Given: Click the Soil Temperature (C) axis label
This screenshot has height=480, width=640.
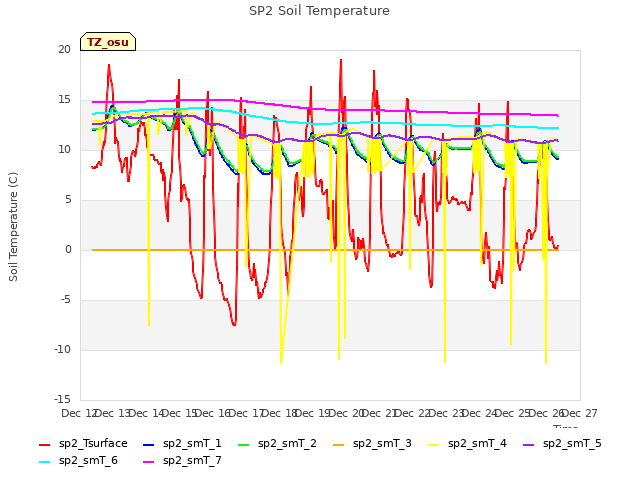Looking at the screenshot, I should 13,227.
